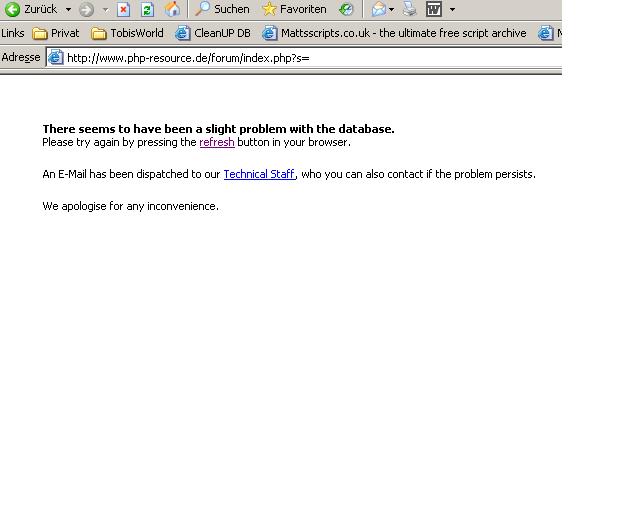Stop page loading with red X icon
Screen dimensions: 640x512
[124, 10]
